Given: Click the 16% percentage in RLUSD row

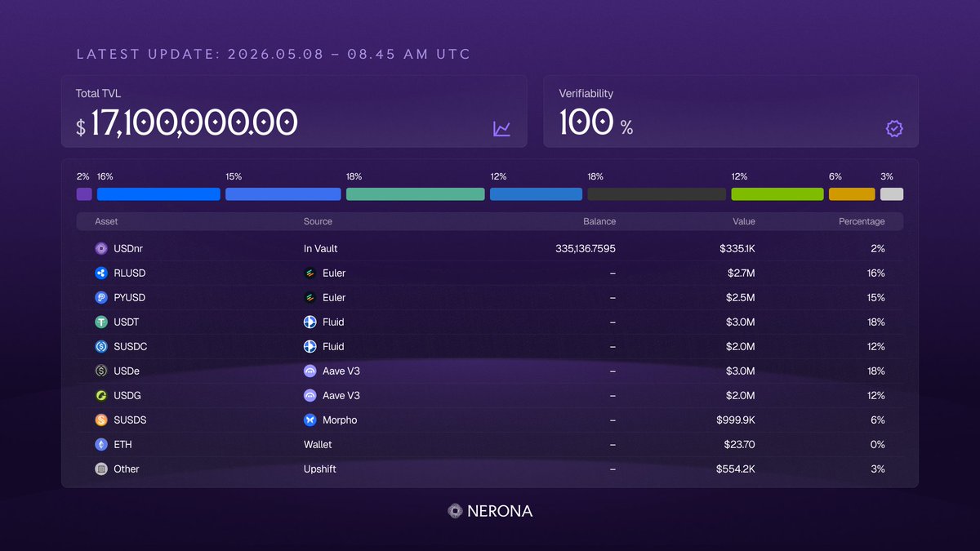Looking at the screenshot, I should coord(876,273).
